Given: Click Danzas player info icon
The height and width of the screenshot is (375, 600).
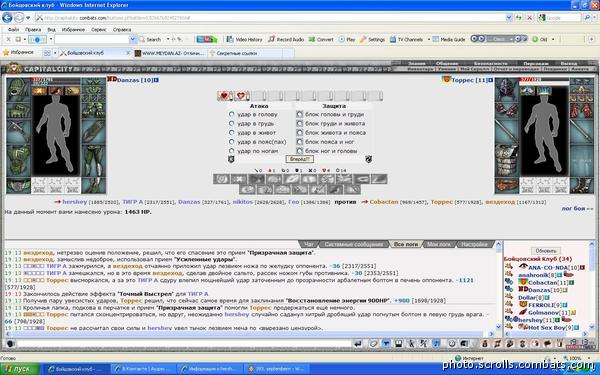Looking at the screenshot, I should click(156, 80).
